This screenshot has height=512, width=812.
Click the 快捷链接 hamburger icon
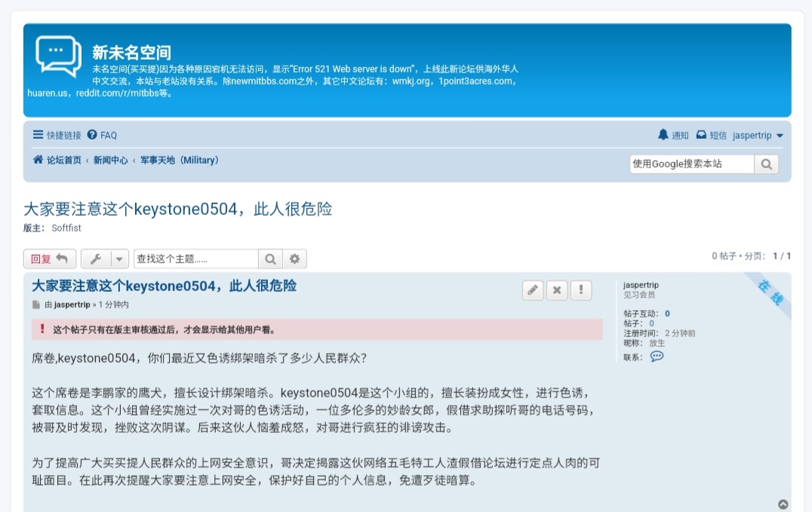coord(38,135)
